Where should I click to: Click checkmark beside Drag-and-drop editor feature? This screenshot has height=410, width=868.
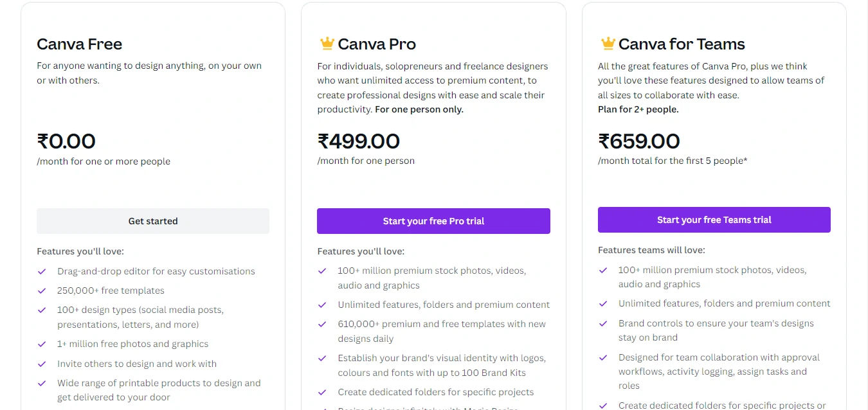coord(42,271)
